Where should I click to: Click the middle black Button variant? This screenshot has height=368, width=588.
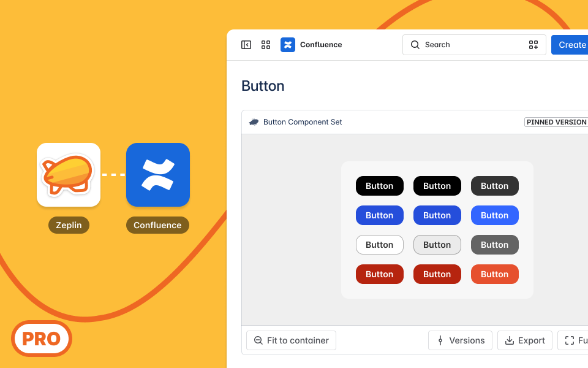click(x=437, y=186)
